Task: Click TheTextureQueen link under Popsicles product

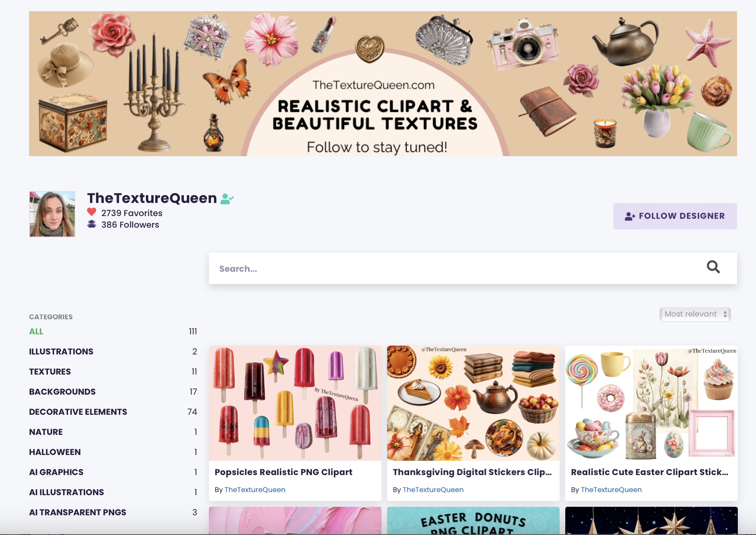Action: [255, 490]
